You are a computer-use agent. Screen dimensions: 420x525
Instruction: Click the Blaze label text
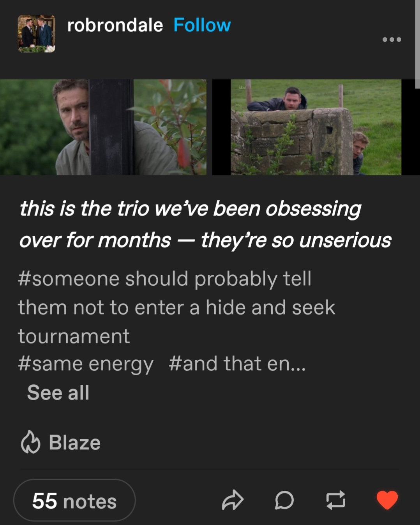75,443
